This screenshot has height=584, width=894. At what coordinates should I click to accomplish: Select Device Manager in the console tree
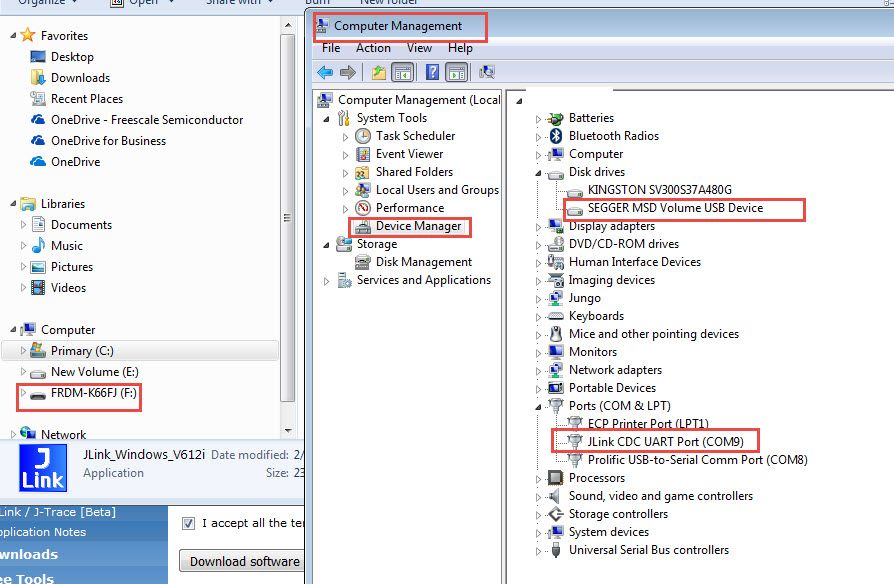tap(418, 226)
